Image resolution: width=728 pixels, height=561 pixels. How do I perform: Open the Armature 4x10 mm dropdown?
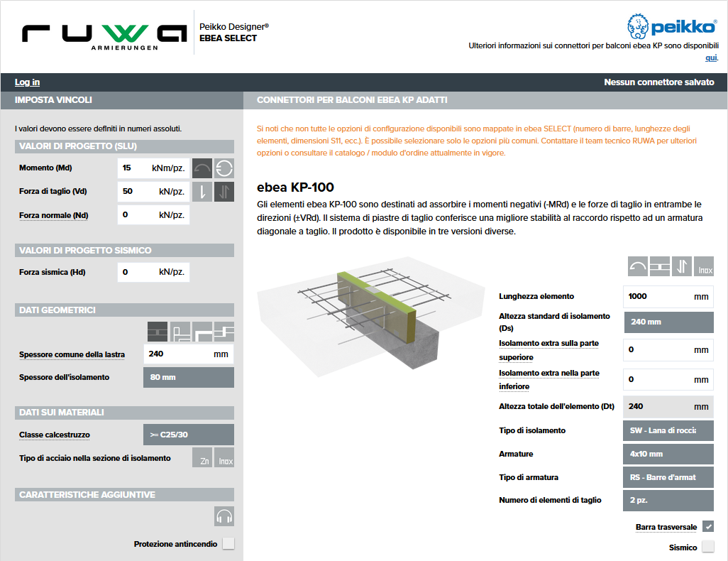pos(668,454)
